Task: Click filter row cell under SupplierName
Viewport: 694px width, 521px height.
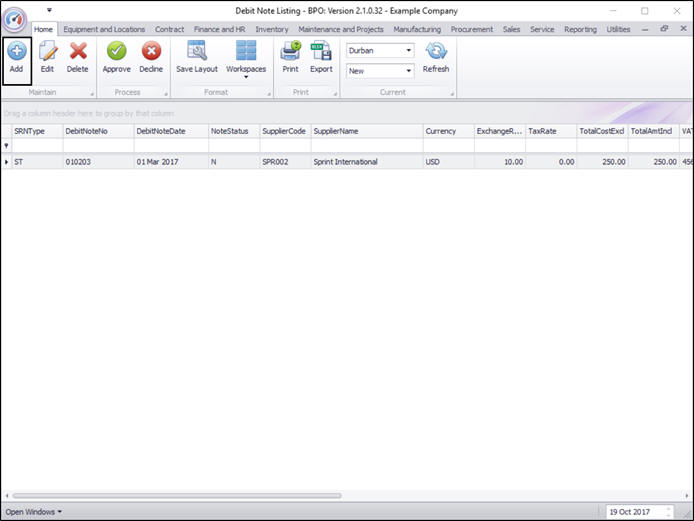Action: [x=367, y=145]
